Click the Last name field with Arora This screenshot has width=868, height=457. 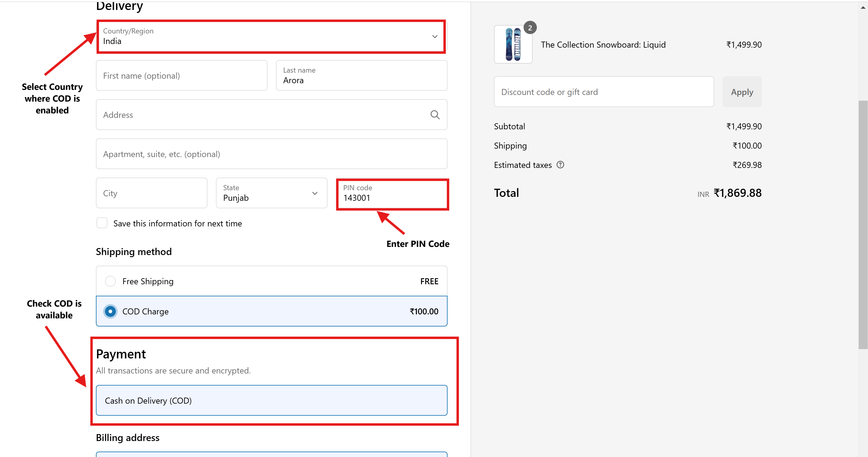tap(361, 76)
